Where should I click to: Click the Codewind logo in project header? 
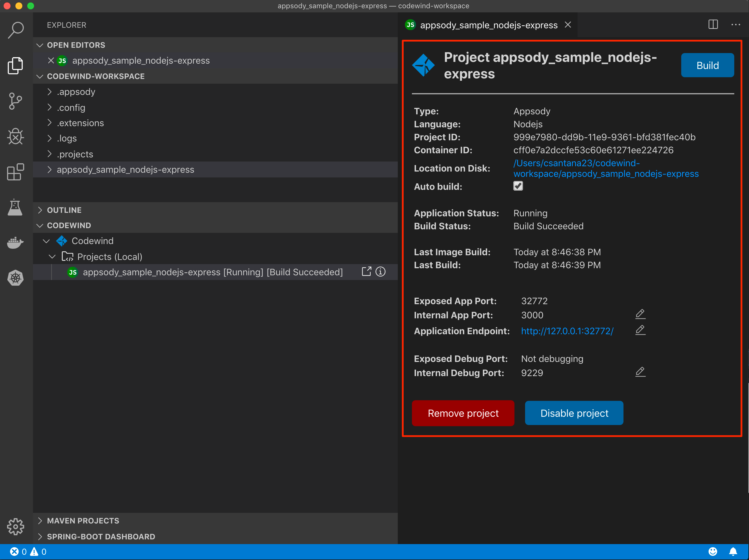click(x=423, y=65)
